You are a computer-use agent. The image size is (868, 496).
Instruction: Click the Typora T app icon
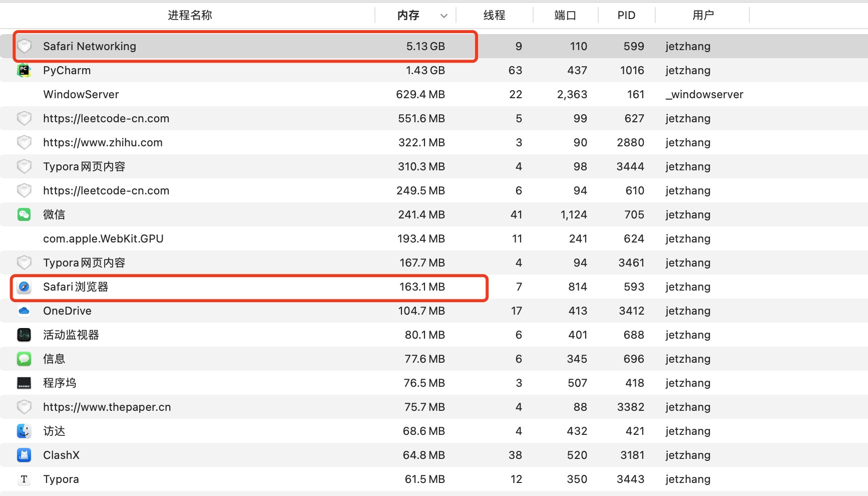coord(24,479)
